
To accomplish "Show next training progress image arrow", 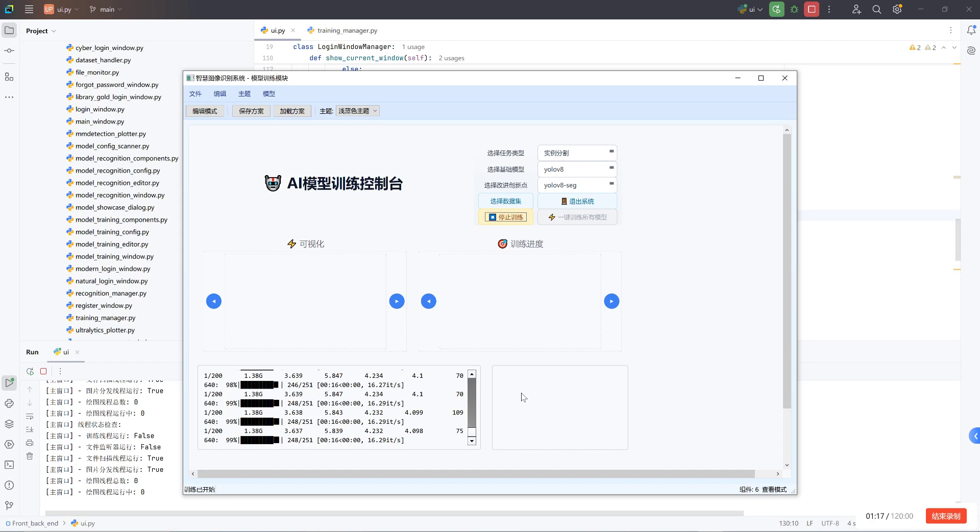I will pyautogui.click(x=611, y=301).
